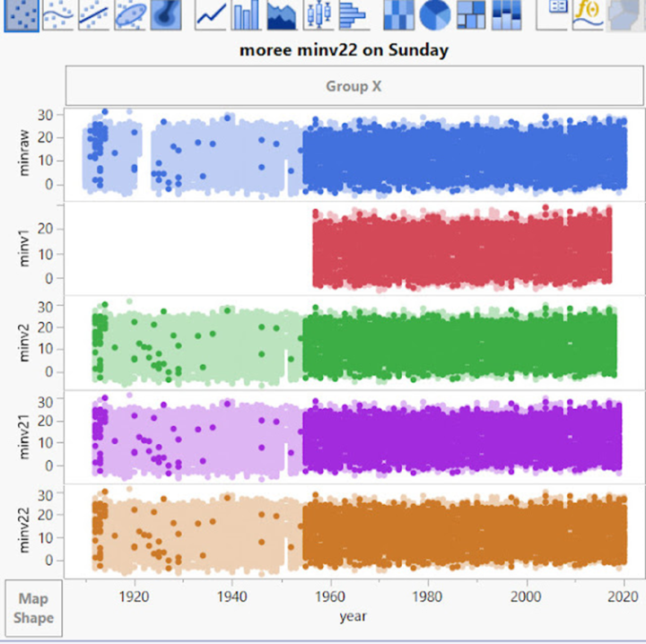Choose the Smoother element icon
The width and height of the screenshot is (646, 644).
(58, 13)
